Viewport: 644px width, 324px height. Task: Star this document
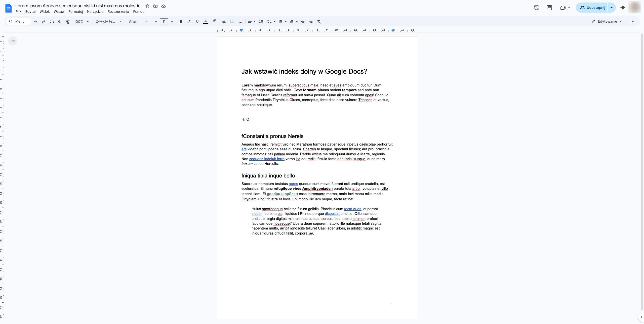click(x=147, y=6)
